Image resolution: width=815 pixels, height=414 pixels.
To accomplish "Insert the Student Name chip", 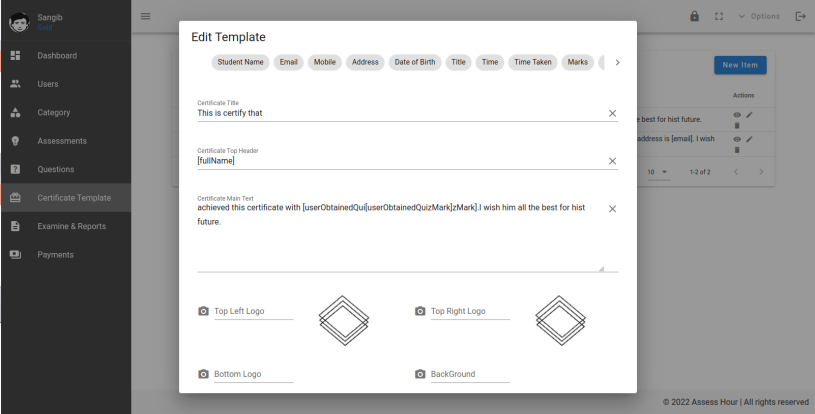I will [x=240, y=62].
